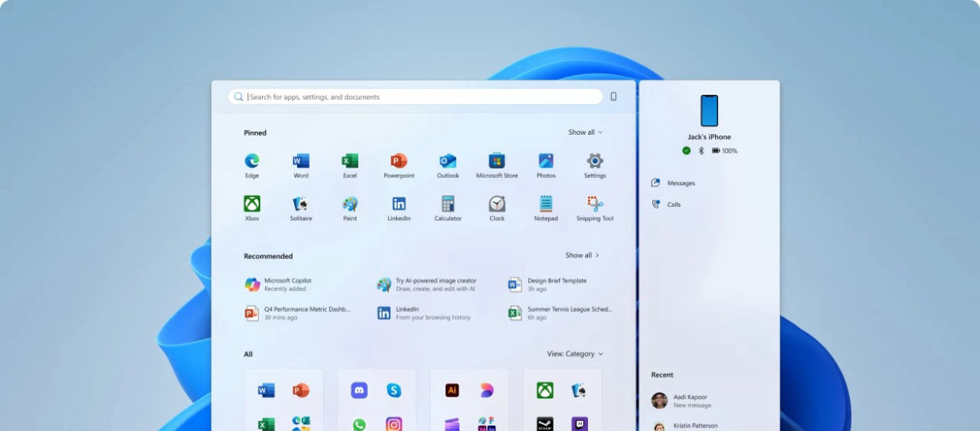This screenshot has height=431, width=980.
Task: Launch Word from pinned apps
Action: click(x=301, y=161)
